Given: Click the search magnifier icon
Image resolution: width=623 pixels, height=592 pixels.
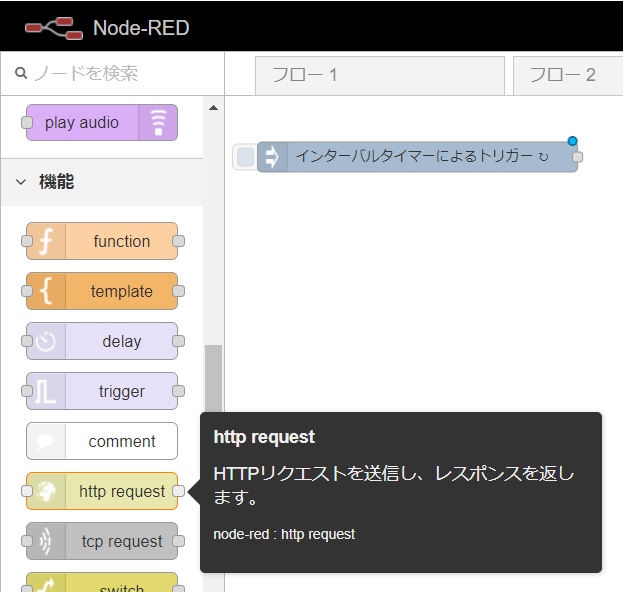Looking at the screenshot, I should (21, 73).
